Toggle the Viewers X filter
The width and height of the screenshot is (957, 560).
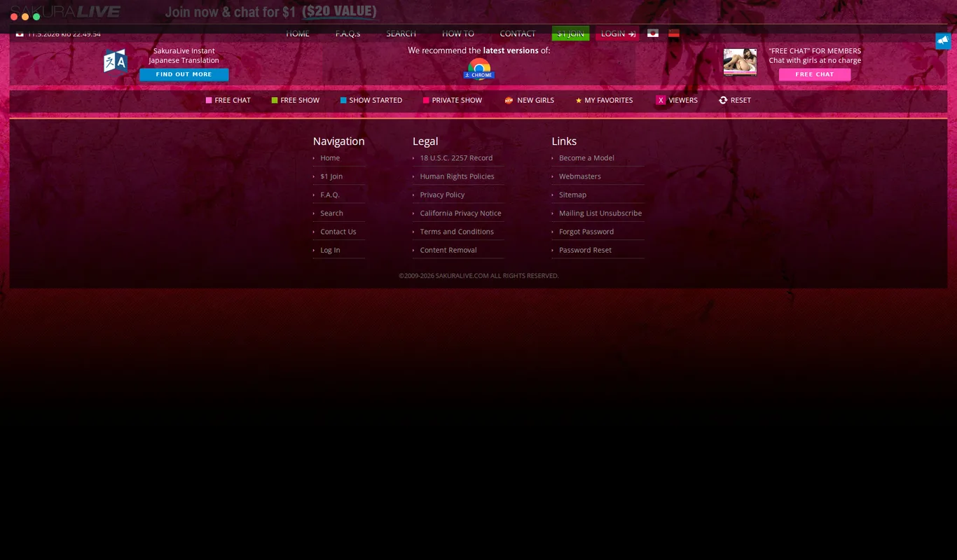661,100
